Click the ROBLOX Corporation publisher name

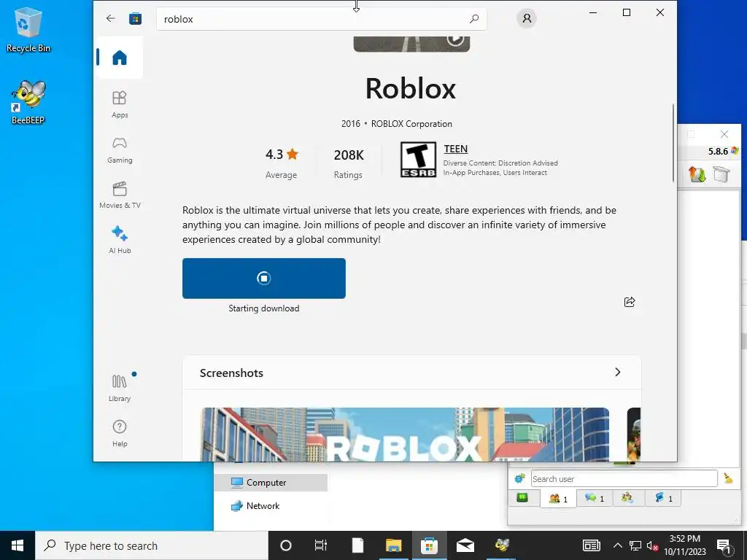[x=411, y=124]
